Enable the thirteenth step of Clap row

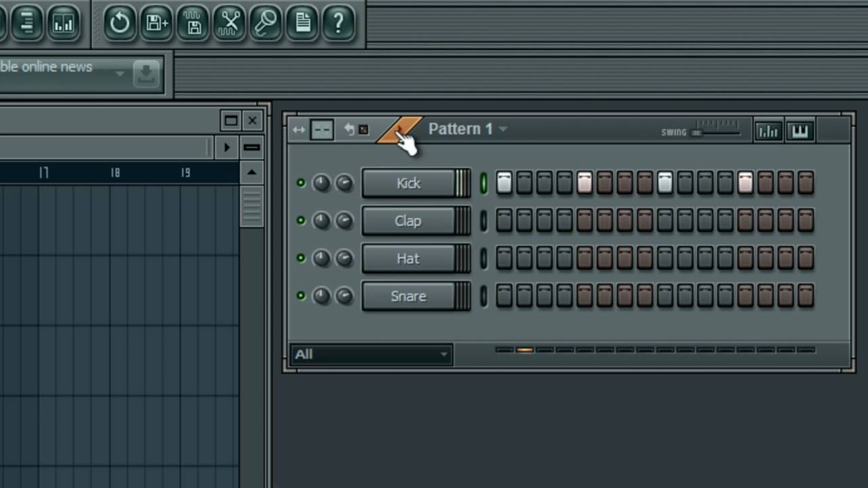click(x=745, y=221)
